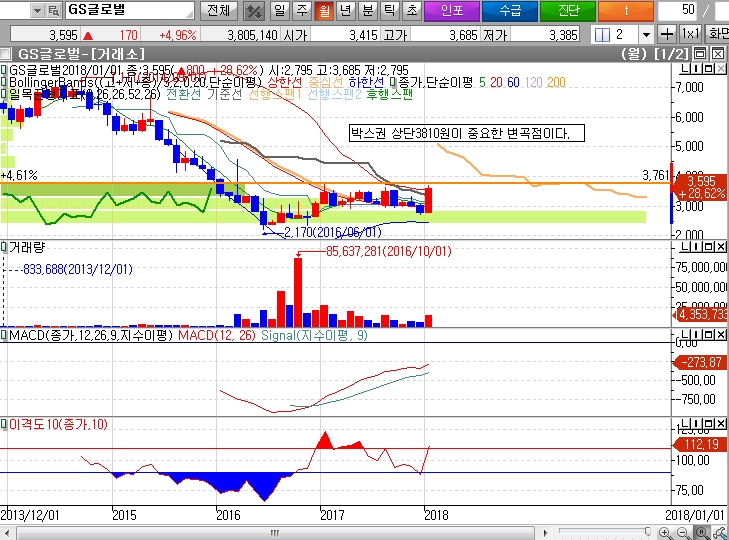The height and width of the screenshot is (540, 729).
Task: Select minute (분) chart period
Action: 367,11
